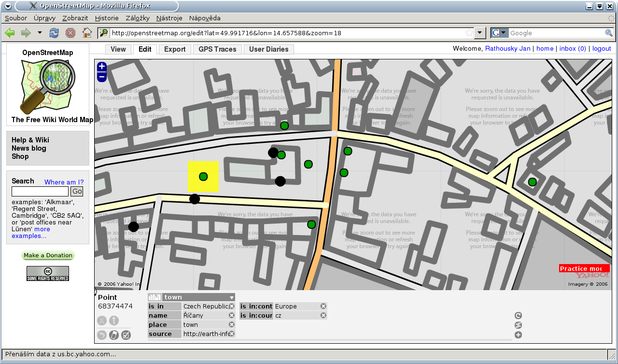618x364 pixels.
Task: Add a new tag with plus icon
Action: pyautogui.click(x=518, y=335)
